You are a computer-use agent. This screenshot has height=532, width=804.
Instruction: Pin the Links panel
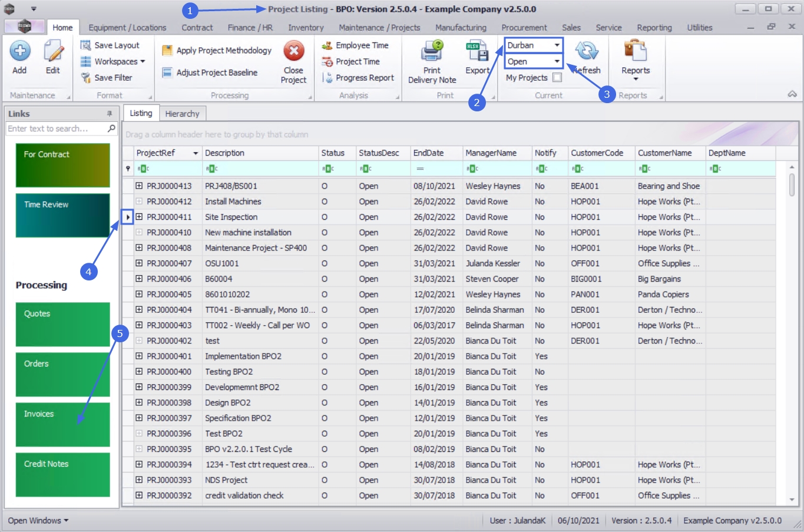click(x=110, y=114)
